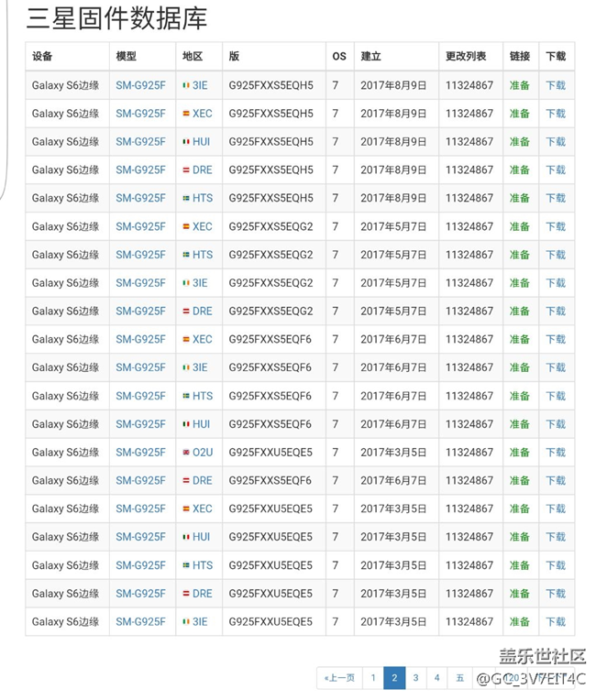Click the flag icon beside HUI in the G925FXXS5EQH5 row
Screen dimensions: 596x700
coord(186,141)
